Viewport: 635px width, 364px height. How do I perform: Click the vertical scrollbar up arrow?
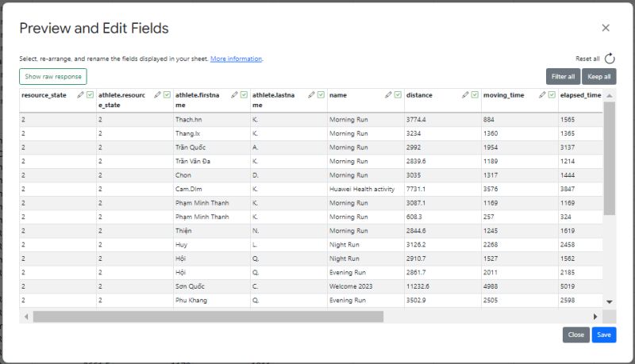point(609,96)
